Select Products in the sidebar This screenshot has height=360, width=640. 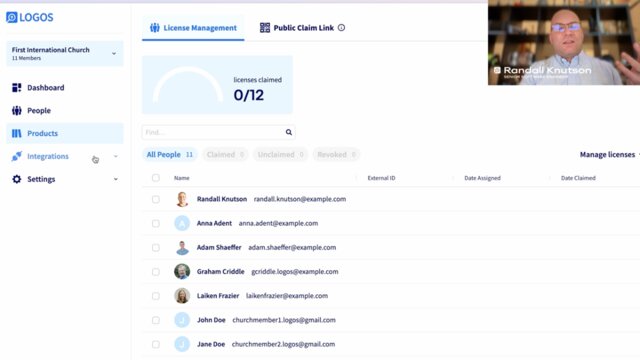tap(64, 133)
